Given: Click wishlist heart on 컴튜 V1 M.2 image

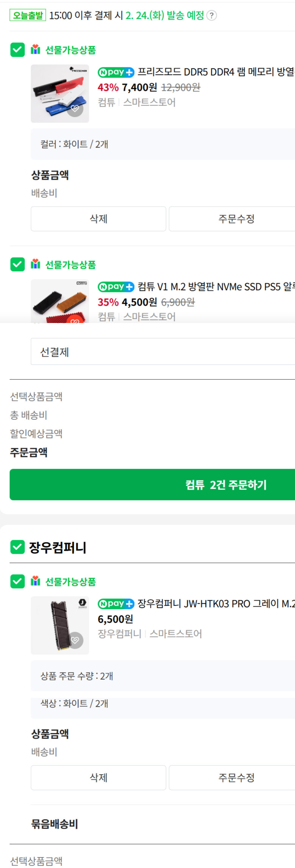Looking at the screenshot, I should [x=75, y=320].
